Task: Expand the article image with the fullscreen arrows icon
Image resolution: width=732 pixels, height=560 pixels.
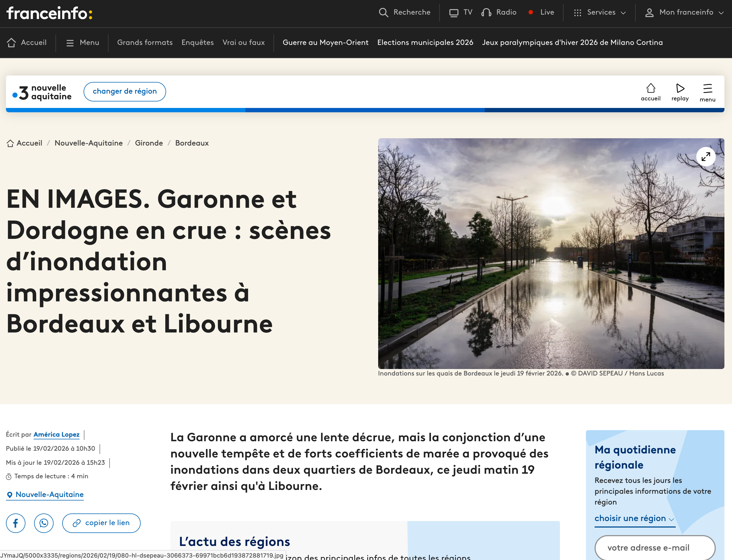Action: click(x=706, y=157)
